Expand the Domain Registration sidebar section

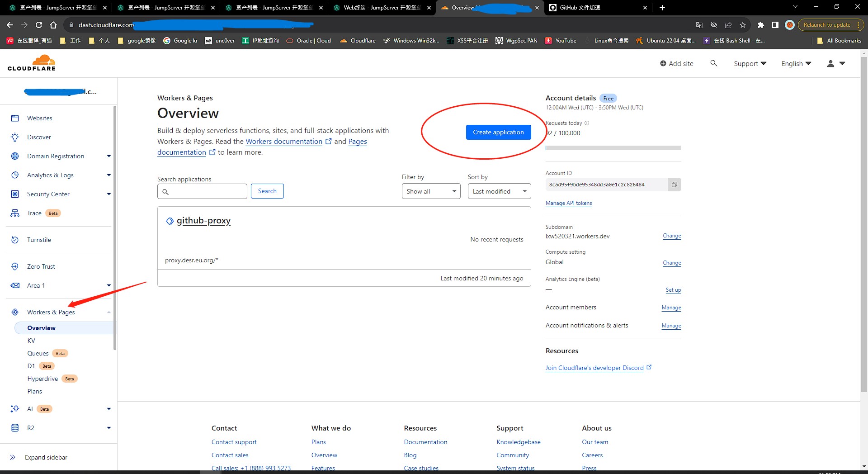[x=108, y=156]
